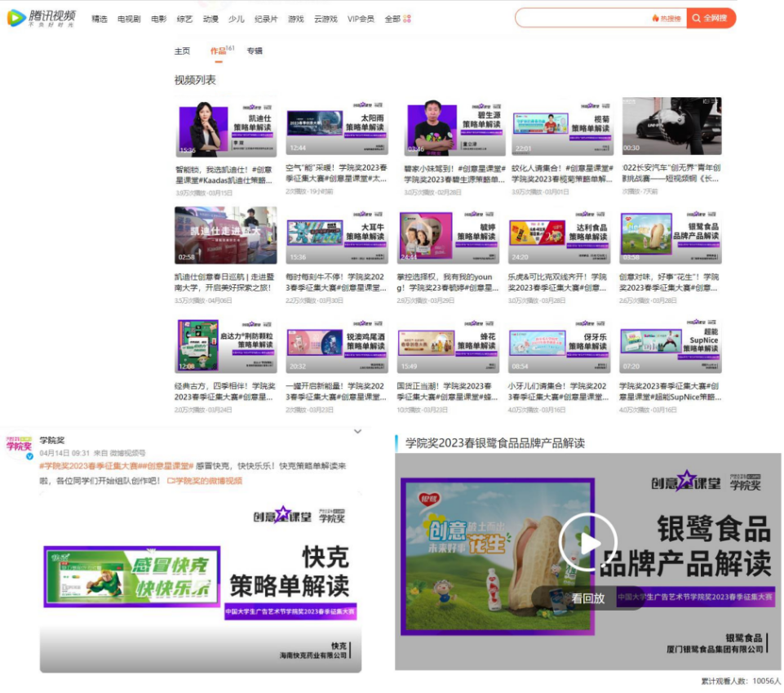Click title 国货正当潮

tap(448, 391)
